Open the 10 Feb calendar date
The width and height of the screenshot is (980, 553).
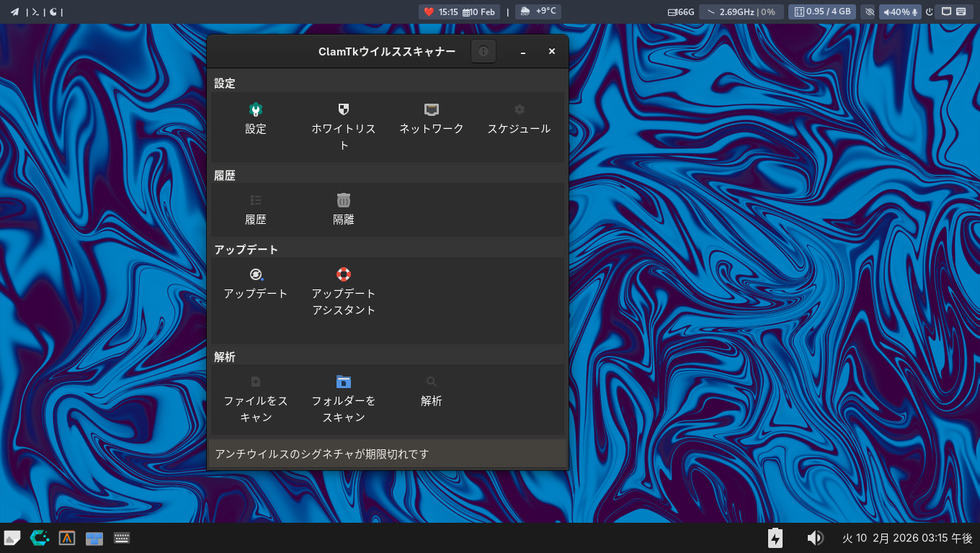[479, 12]
